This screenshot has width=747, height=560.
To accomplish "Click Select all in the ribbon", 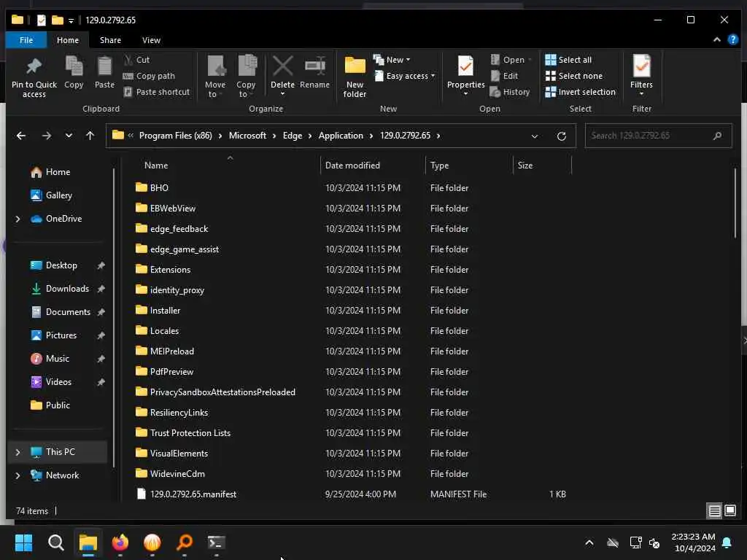I will pyautogui.click(x=568, y=60).
